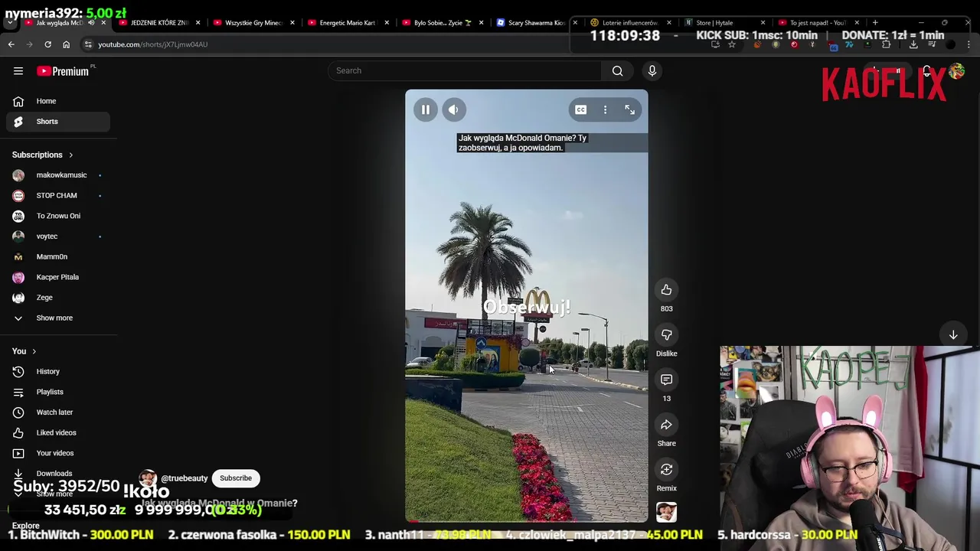Image resolution: width=980 pixels, height=551 pixels.
Task: Open the Watch later list
Action: click(58, 412)
